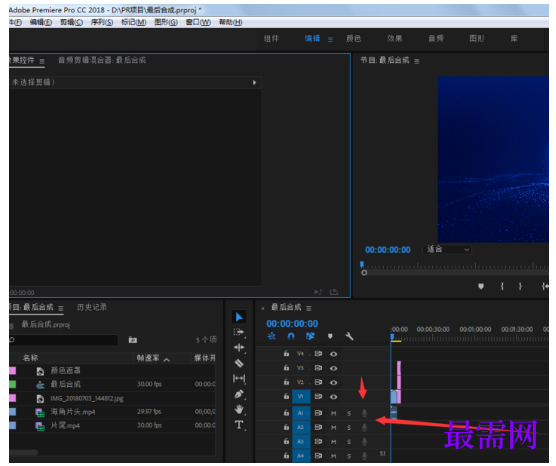
Task: Select the Hand tool
Action: tap(239, 409)
